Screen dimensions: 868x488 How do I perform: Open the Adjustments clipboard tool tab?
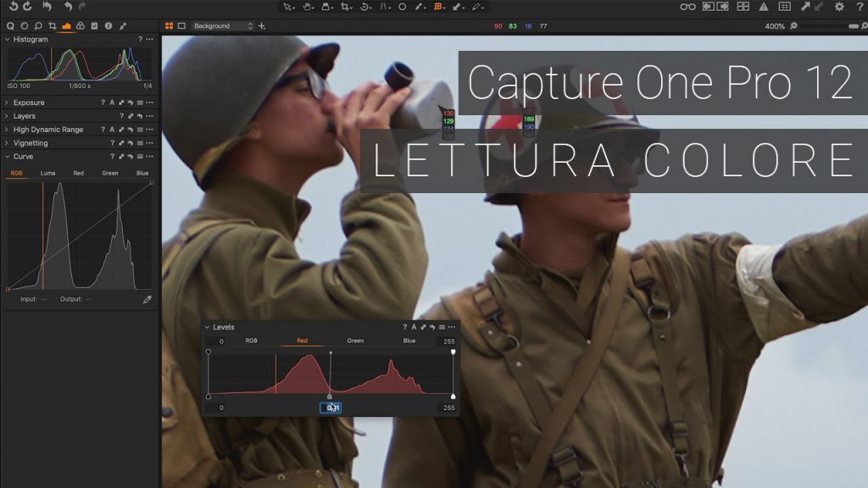coord(94,26)
